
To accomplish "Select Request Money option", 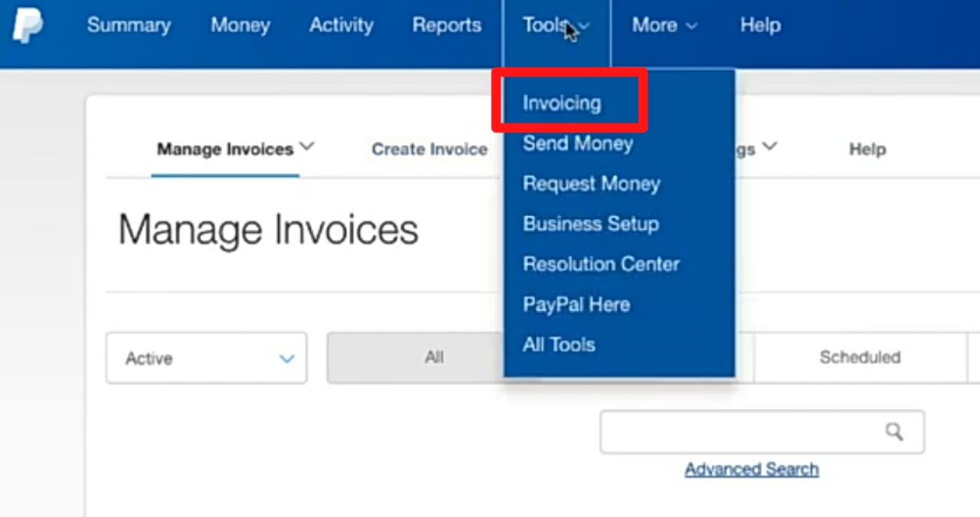I will pyautogui.click(x=591, y=184).
